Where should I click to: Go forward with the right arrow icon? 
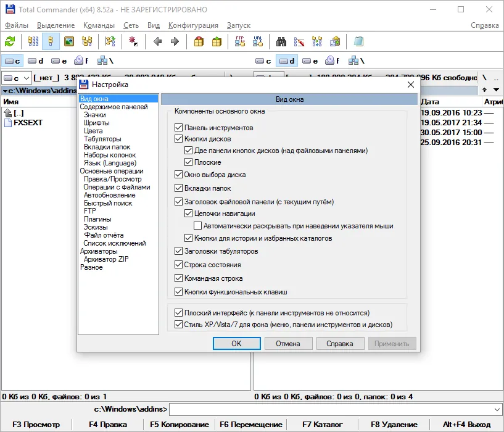click(x=175, y=41)
